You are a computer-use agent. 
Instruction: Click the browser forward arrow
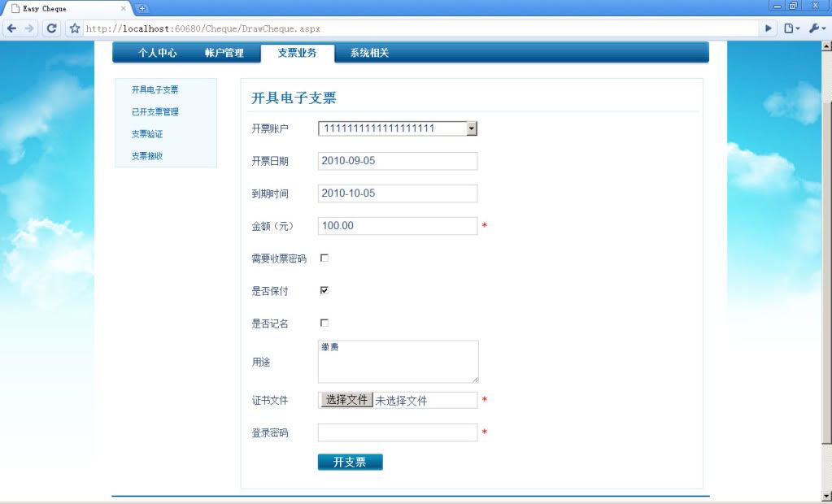[30, 28]
